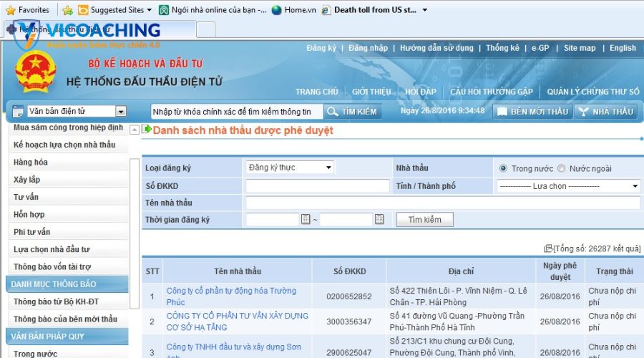
Task: Open the e-GP link
Action: click(x=540, y=48)
